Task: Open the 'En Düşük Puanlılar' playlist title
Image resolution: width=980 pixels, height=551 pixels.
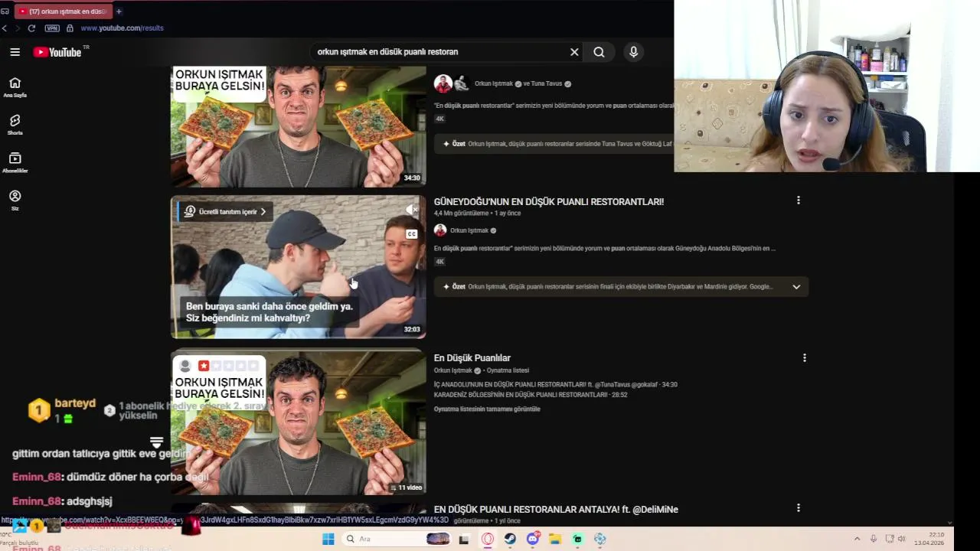Action: tap(472, 358)
